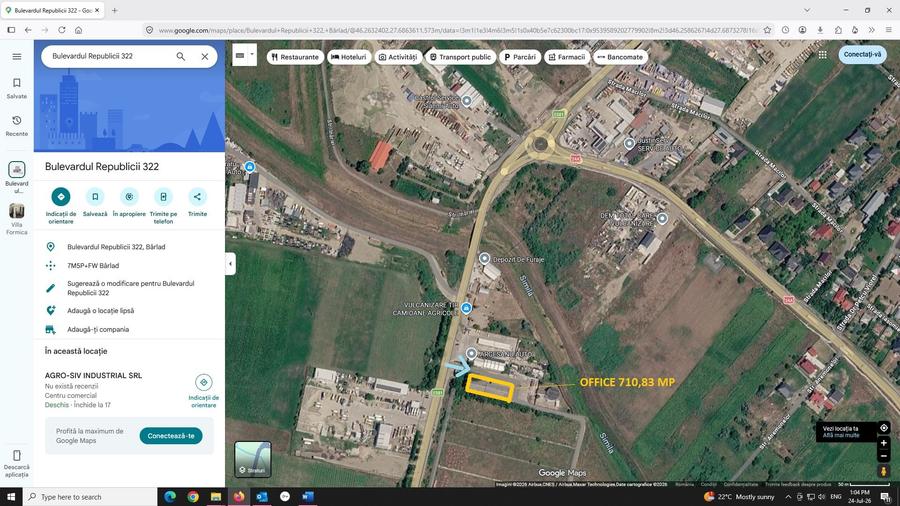Open the browser application menu (three lines)
The height and width of the screenshot is (506, 900).
click(x=888, y=30)
